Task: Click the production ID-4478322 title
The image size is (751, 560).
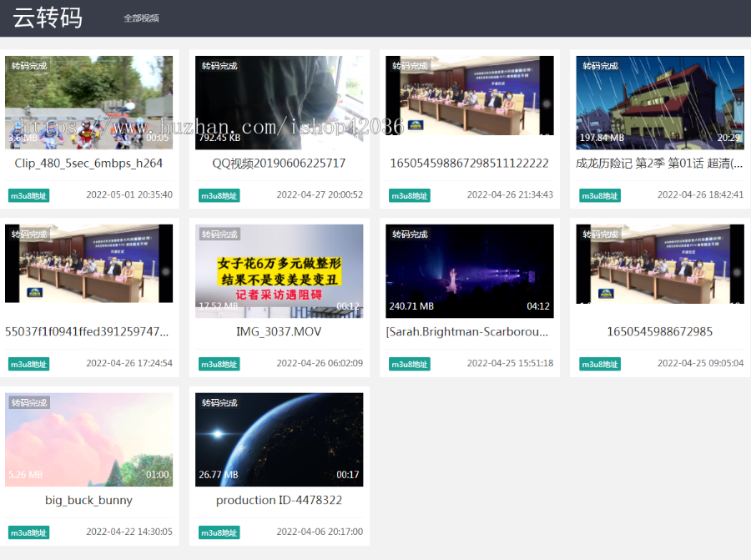Action: 279,500
